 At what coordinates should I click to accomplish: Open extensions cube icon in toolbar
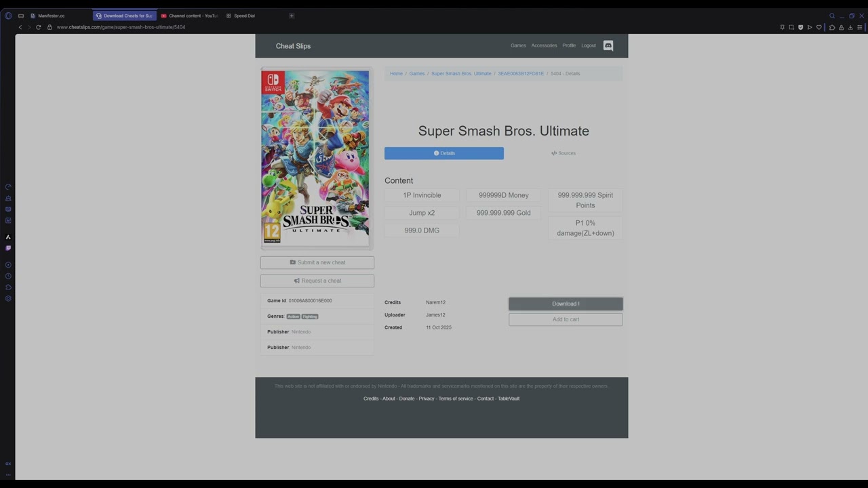click(832, 27)
